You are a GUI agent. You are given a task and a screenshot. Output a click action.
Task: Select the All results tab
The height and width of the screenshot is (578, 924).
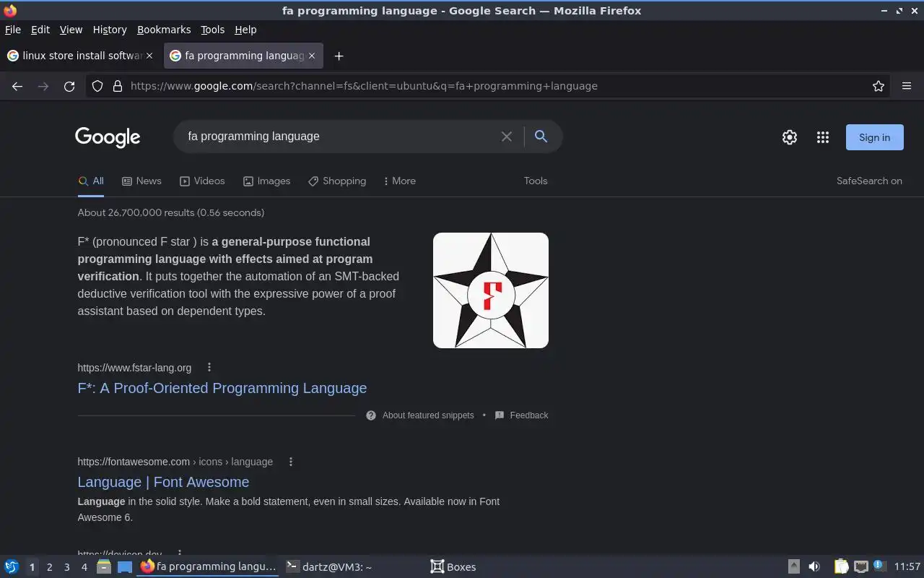[x=91, y=181]
